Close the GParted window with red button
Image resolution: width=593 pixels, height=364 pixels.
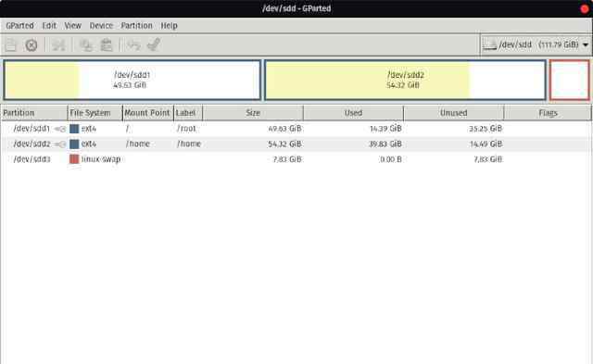[585, 8]
